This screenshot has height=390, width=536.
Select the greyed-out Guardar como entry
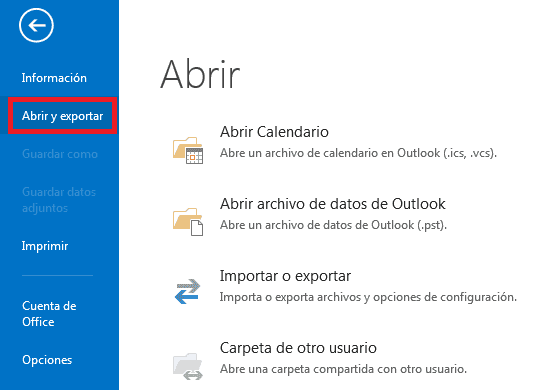point(60,154)
